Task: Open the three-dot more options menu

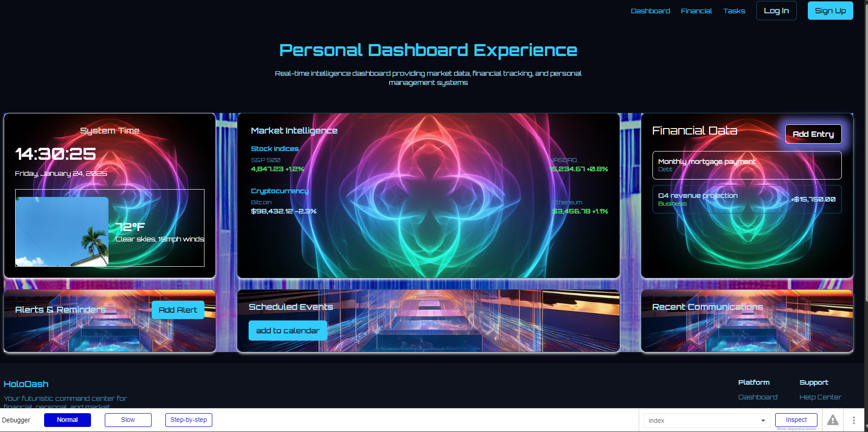Action: click(x=854, y=420)
